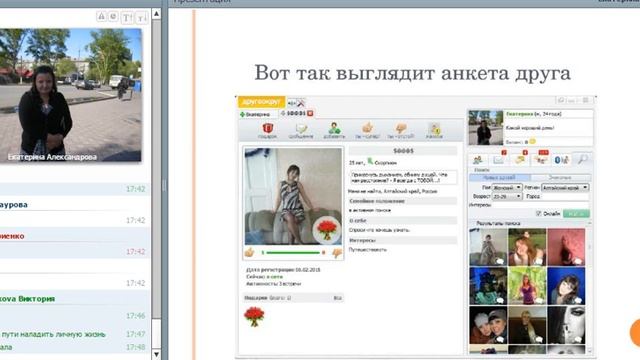
Task: Open the messages envelope tab with a red badge
Action: 499,159
